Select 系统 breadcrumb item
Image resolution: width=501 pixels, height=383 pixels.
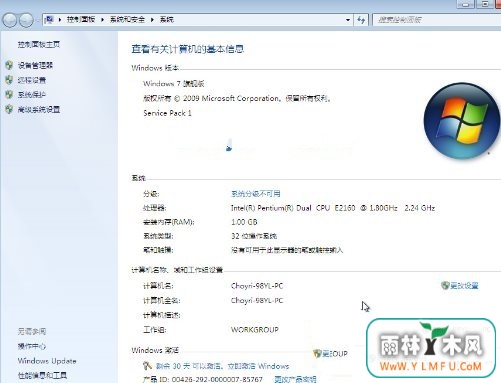[166, 19]
